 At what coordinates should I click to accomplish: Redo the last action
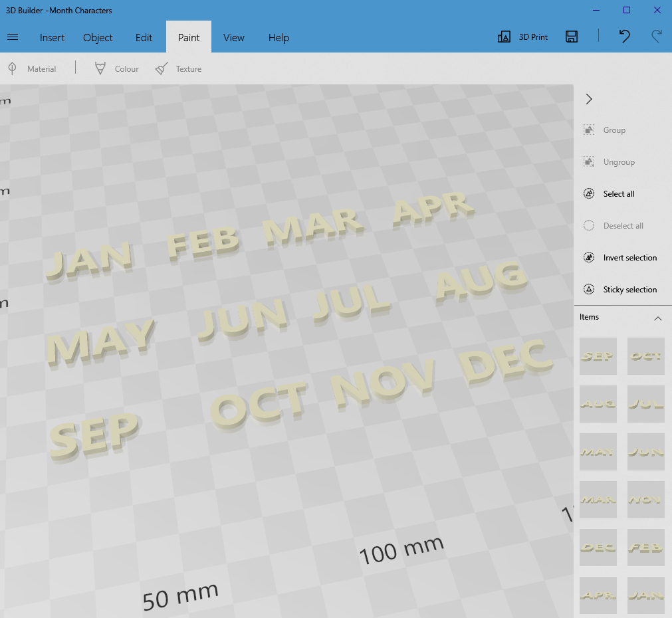coord(655,37)
